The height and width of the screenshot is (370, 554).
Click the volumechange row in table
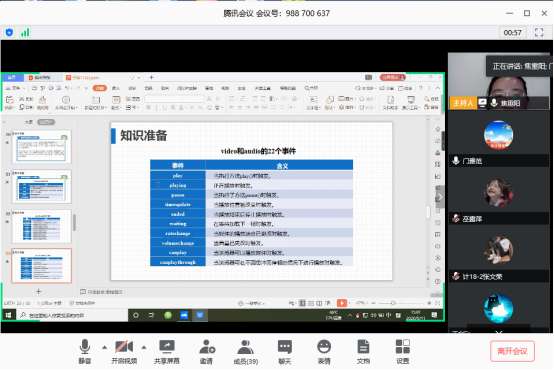click(x=252, y=243)
